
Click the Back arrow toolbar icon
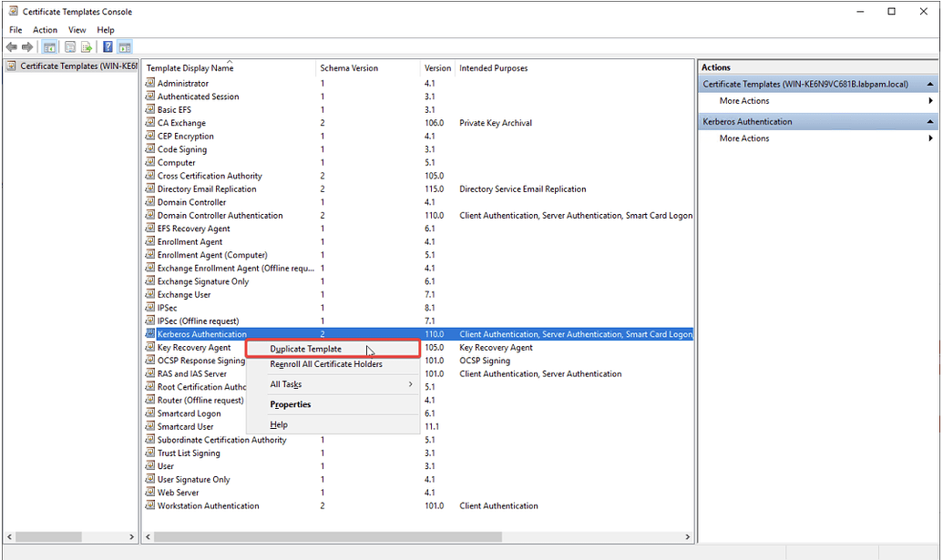click(11, 46)
